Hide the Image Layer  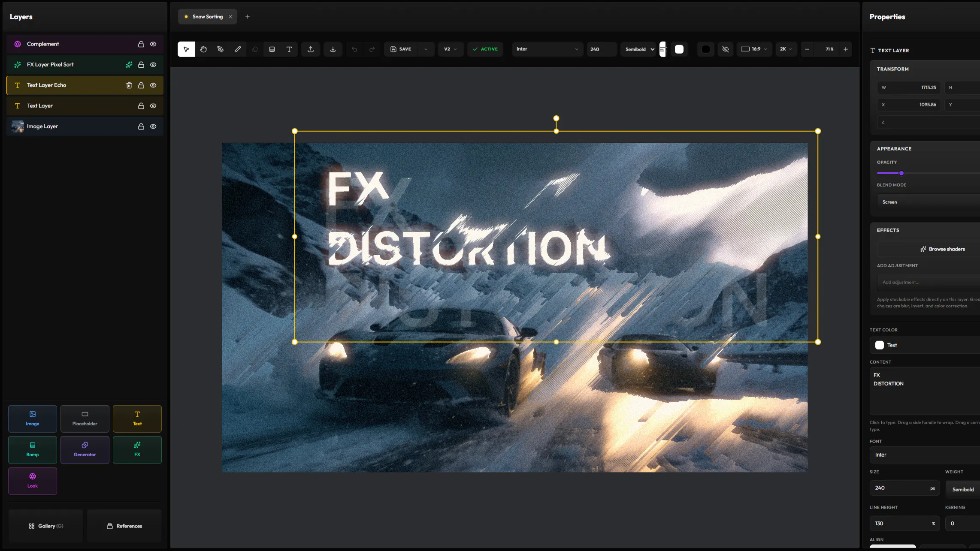click(x=153, y=126)
